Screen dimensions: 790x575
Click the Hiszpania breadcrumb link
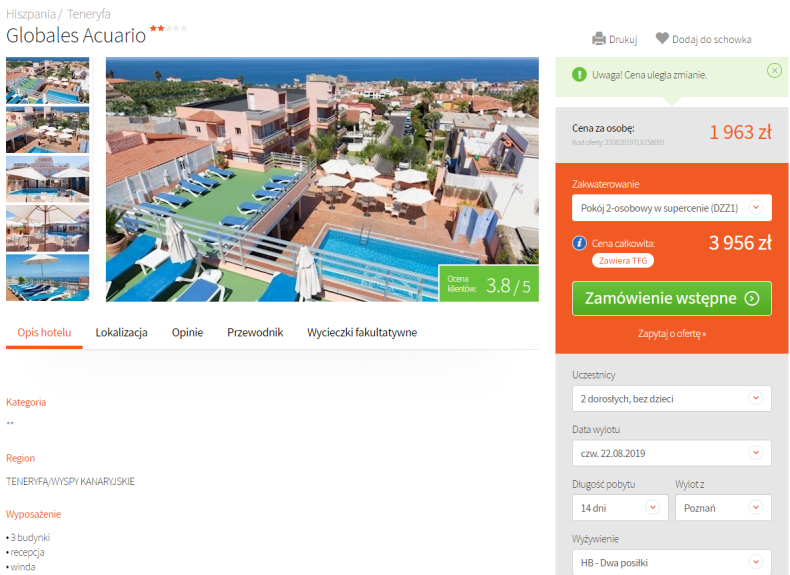coord(31,14)
